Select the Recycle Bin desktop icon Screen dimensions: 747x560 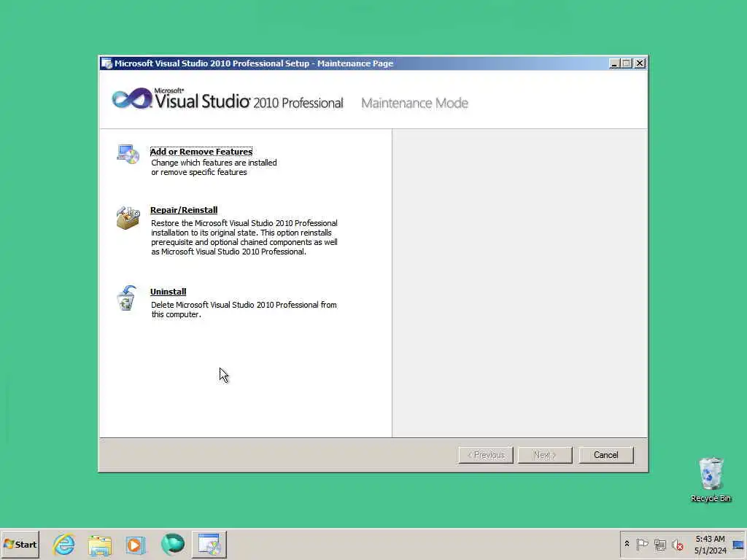[x=711, y=479]
